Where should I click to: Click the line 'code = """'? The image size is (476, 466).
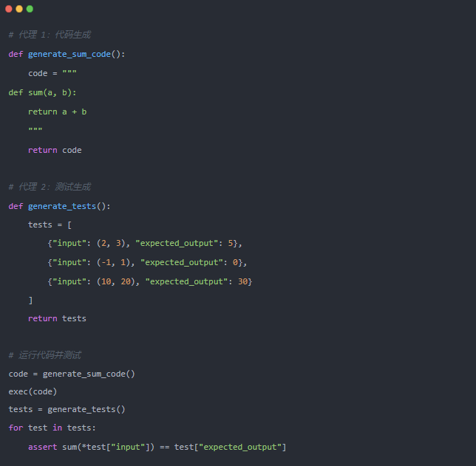(x=52, y=73)
